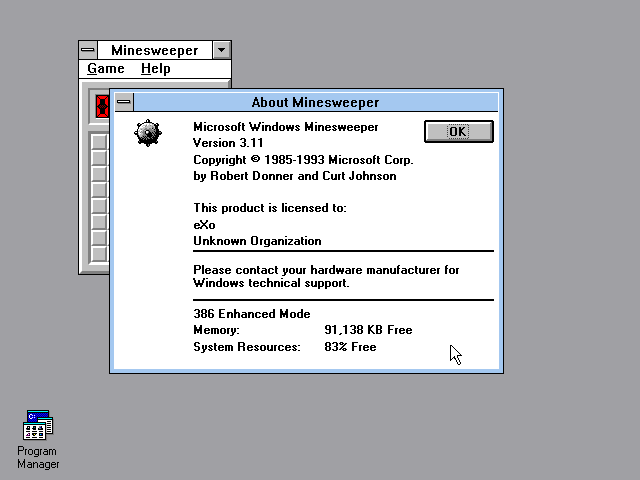Click the 91,138 KB Free memory value
This screenshot has height=480, width=640.
pos(368,330)
